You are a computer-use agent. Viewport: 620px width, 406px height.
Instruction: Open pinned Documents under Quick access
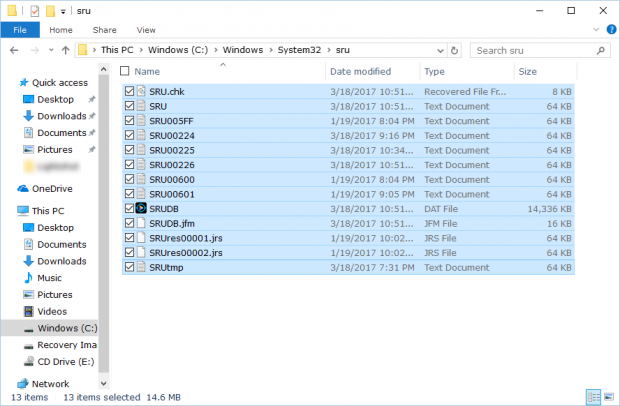tap(61, 133)
